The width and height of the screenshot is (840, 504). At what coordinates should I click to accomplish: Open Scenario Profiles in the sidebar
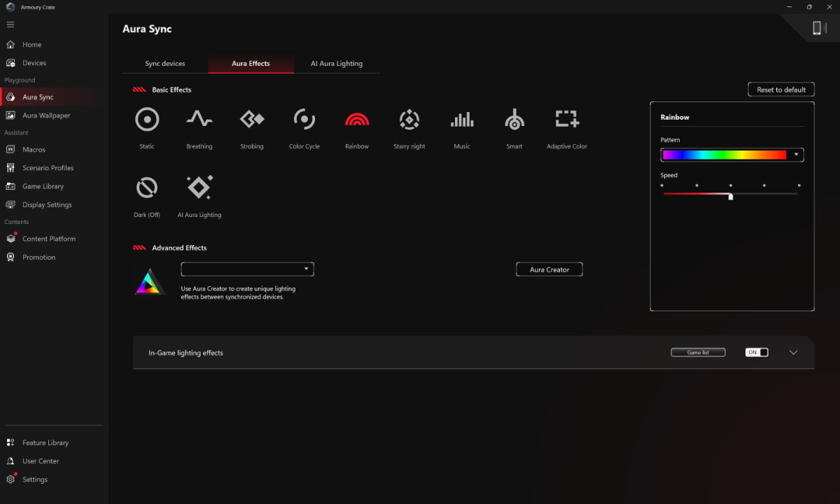tap(48, 168)
